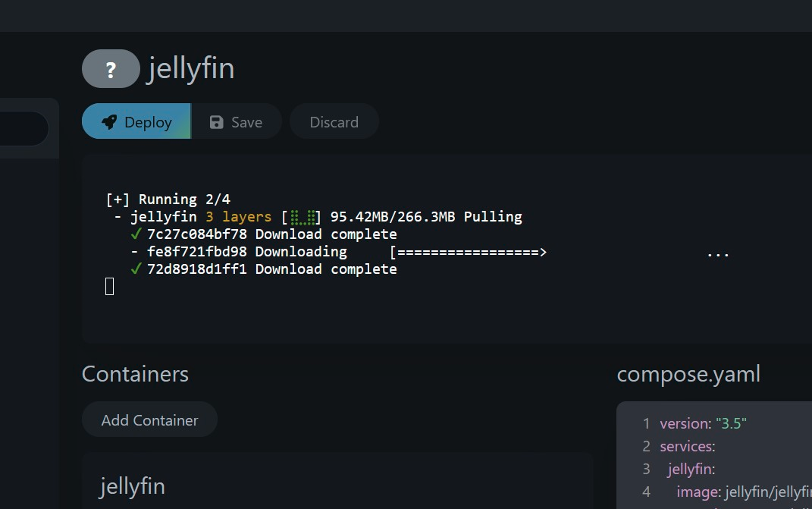Click the jellyfin stack title at top
Image resolution: width=812 pixels, height=509 pixels.
coord(191,69)
